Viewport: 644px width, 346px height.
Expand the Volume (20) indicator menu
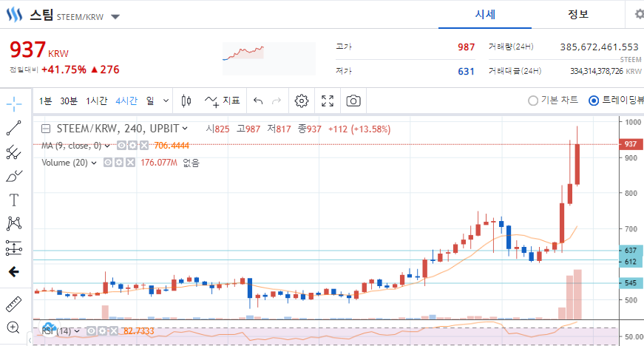[x=94, y=163]
